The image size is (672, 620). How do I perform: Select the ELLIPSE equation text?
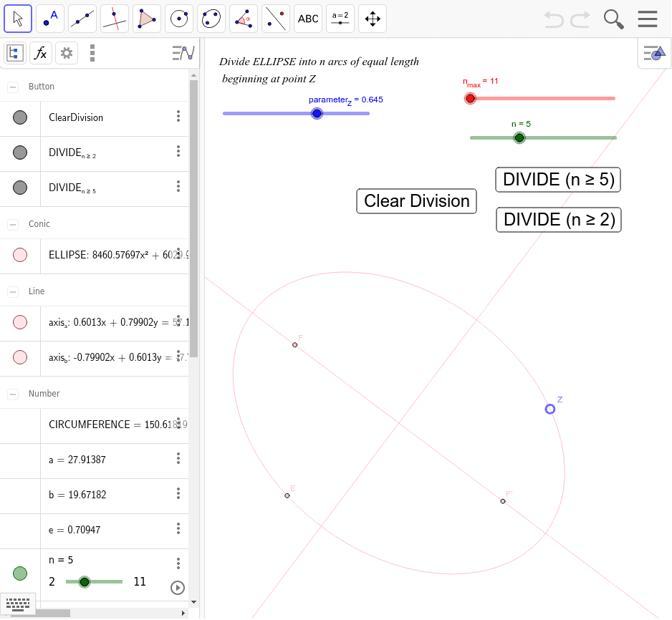tap(118, 255)
